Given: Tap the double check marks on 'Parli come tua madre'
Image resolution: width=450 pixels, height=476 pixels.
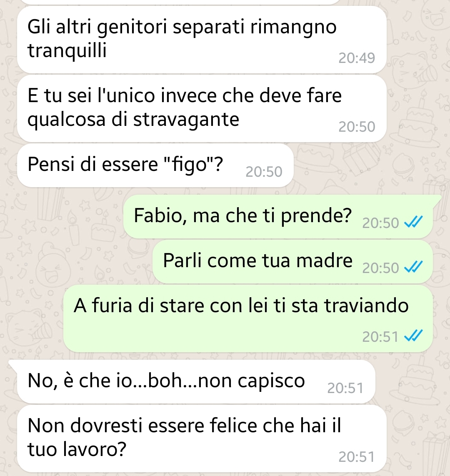Looking at the screenshot, I should (x=413, y=267).
